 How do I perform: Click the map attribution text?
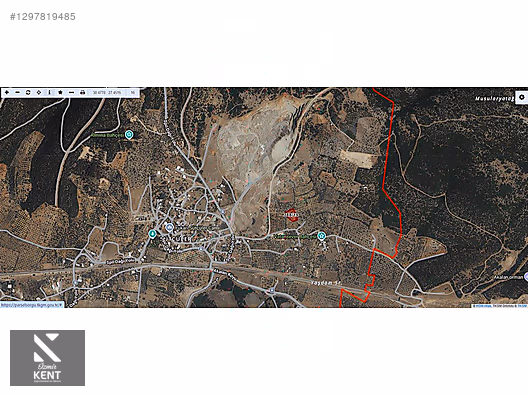[500, 306]
